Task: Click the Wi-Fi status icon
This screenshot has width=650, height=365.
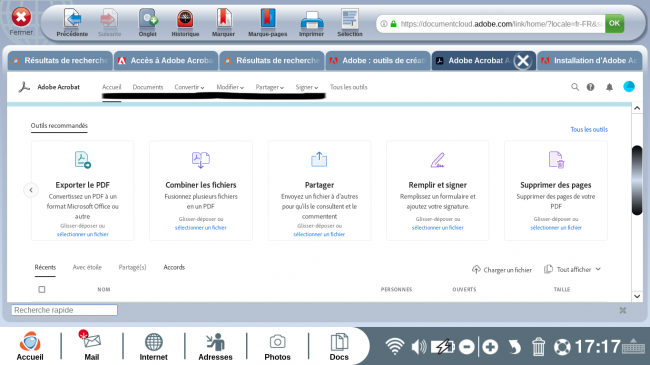Action: 395,346
